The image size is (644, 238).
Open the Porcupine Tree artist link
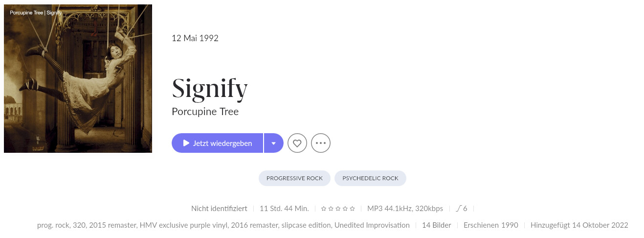coord(205,112)
